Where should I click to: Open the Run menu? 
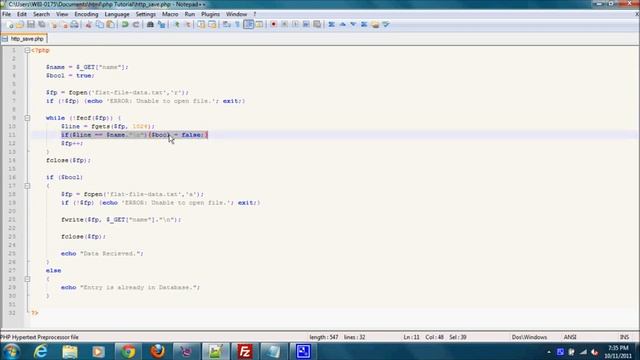coord(190,14)
